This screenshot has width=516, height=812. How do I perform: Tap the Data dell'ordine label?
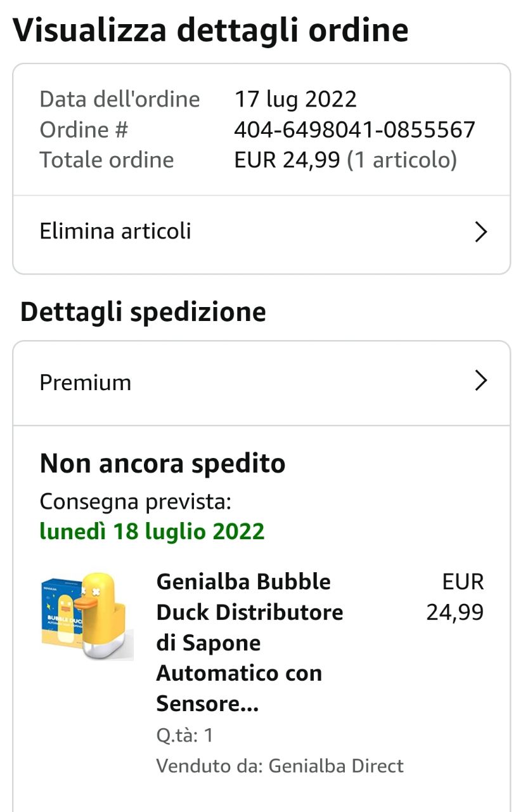(120, 99)
